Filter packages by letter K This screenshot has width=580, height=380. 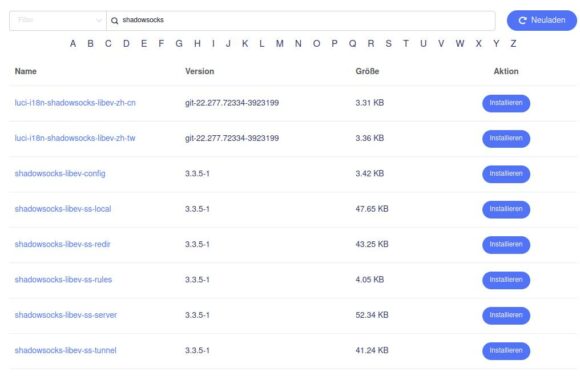(x=245, y=44)
